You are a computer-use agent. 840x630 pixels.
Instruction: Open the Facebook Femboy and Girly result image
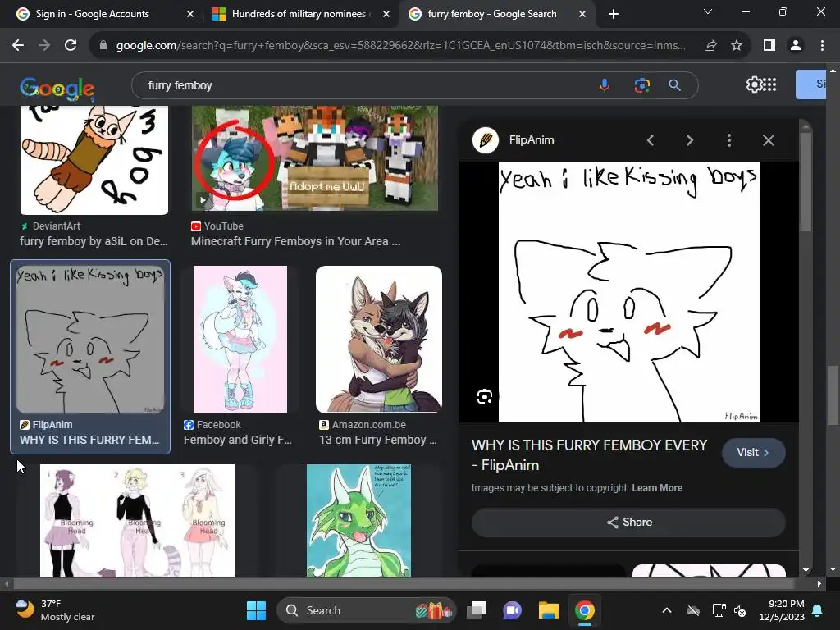pos(240,339)
